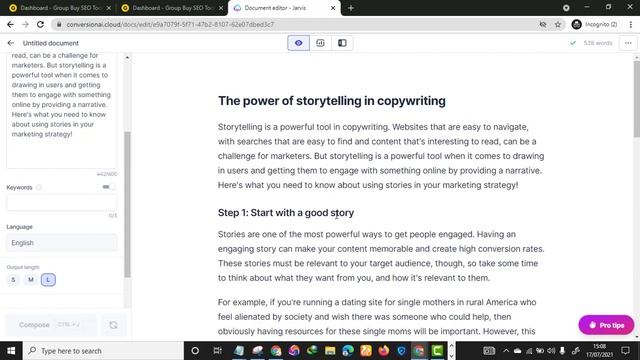The height and width of the screenshot is (360, 640).
Task: Open Camtasia green icon on the taskbar
Action: (x=437, y=351)
